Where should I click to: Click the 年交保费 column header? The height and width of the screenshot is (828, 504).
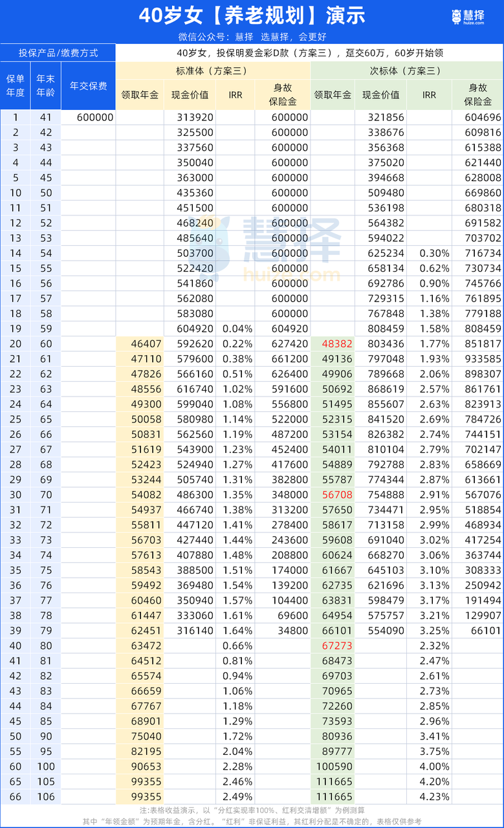(x=89, y=85)
